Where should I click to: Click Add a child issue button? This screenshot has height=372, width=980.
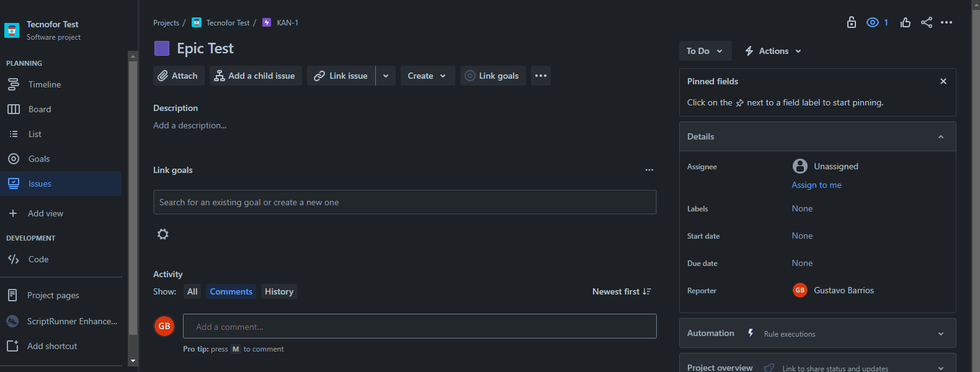tap(255, 76)
